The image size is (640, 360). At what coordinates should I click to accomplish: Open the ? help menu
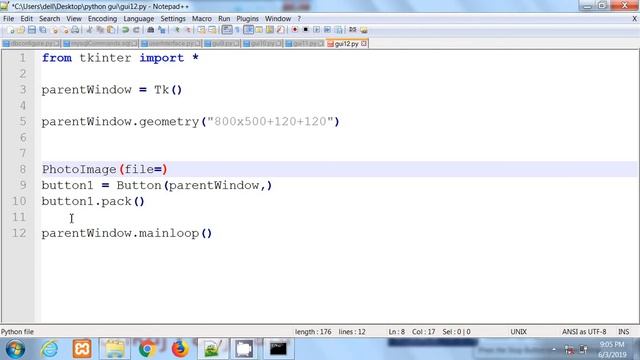[x=299, y=19]
